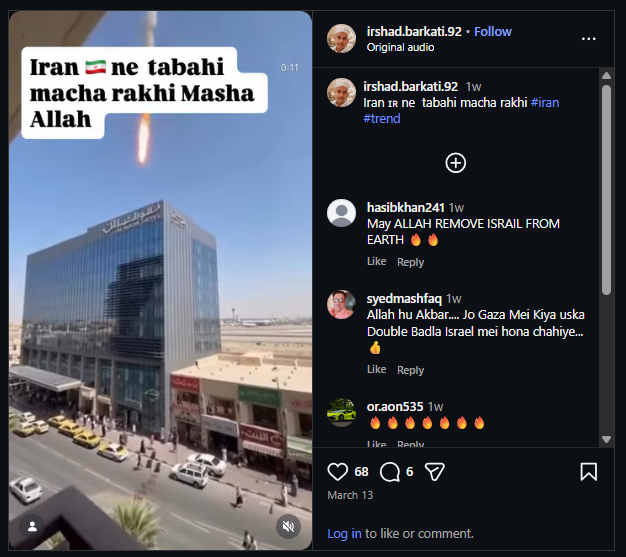Open the #trend hashtag link

coord(382,119)
